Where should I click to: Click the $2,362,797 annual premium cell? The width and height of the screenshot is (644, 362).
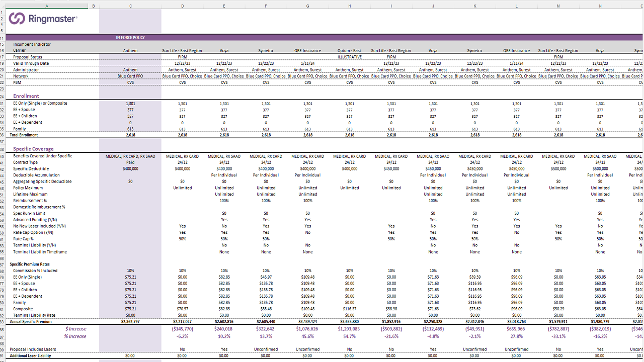130,321
